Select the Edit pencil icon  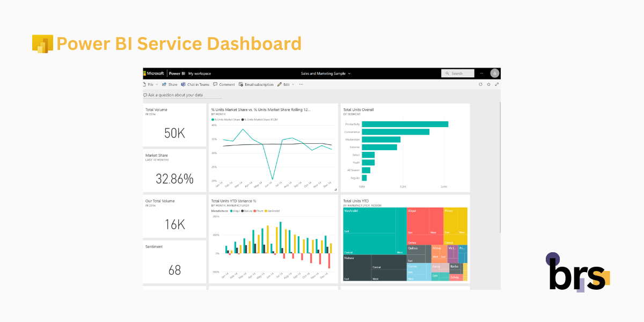(279, 84)
